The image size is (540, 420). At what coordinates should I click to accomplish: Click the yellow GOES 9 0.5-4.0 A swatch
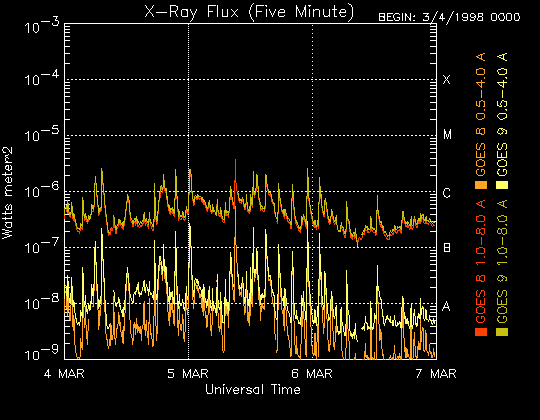[502, 185]
